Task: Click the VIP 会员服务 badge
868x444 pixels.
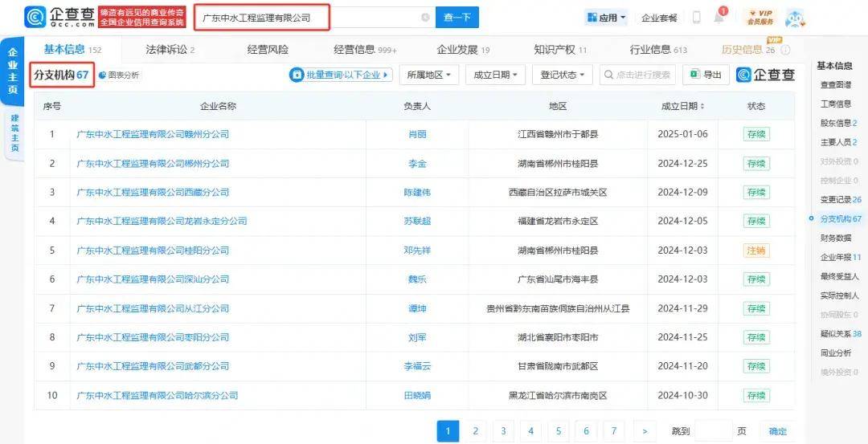Action: click(x=759, y=18)
